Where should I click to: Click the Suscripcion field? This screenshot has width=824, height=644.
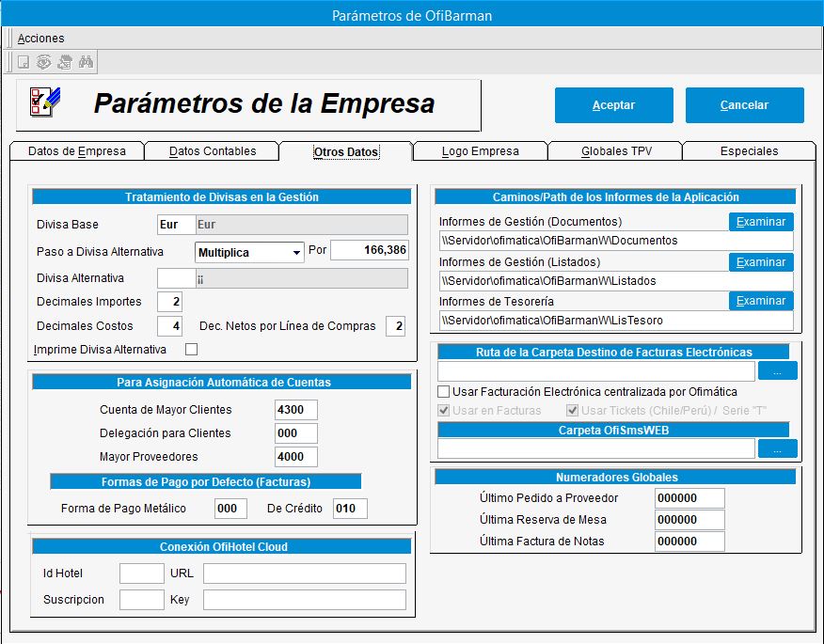(x=142, y=600)
